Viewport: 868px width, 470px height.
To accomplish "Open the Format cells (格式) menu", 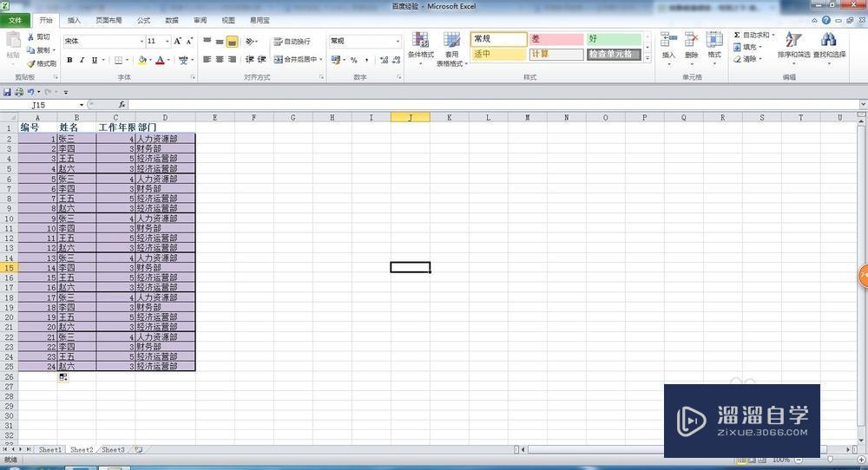I will [x=714, y=47].
